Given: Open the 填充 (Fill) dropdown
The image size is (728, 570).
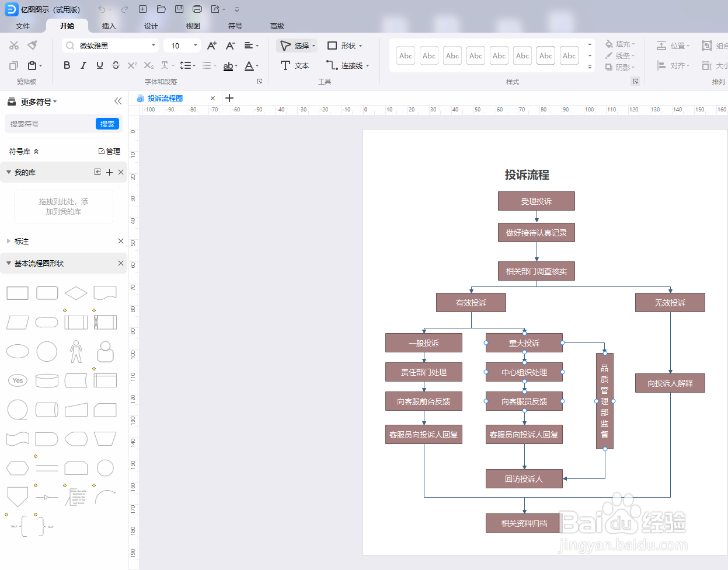Looking at the screenshot, I should point(620,44).
